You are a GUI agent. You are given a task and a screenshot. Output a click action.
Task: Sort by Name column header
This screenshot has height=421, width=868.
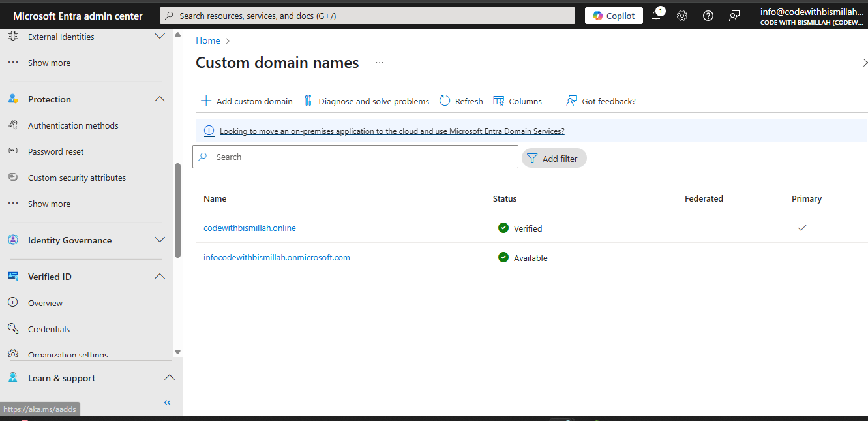[215, 198]
